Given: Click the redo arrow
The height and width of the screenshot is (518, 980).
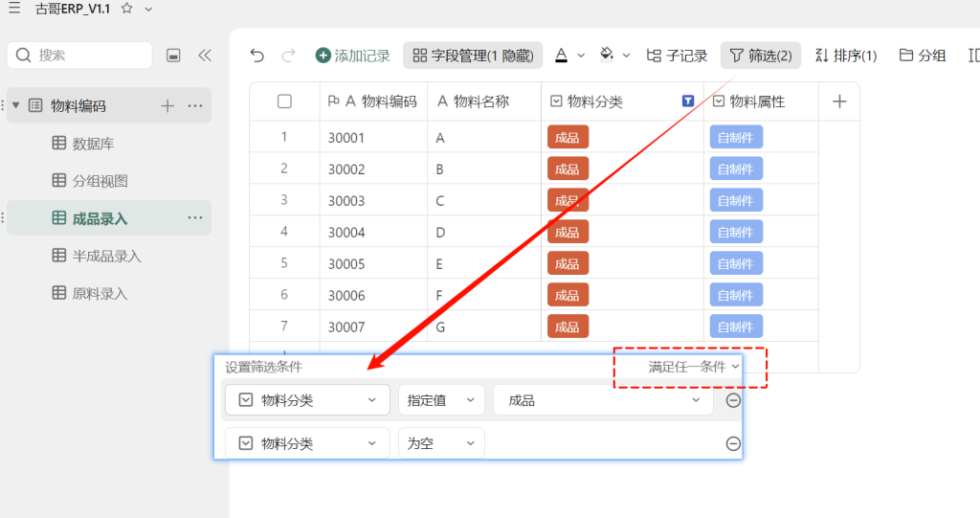Looking at the screenshot, I should (x=288, y=56).
